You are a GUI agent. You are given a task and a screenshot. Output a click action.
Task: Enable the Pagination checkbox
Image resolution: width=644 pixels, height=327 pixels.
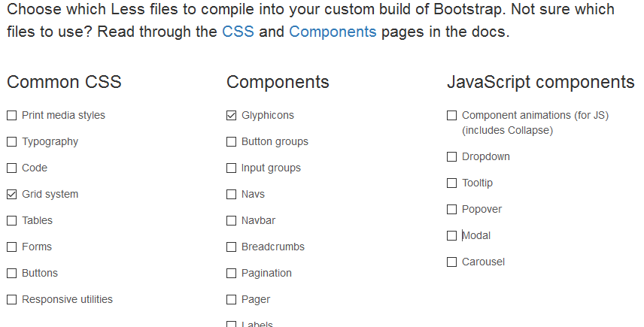coord(232,274)
